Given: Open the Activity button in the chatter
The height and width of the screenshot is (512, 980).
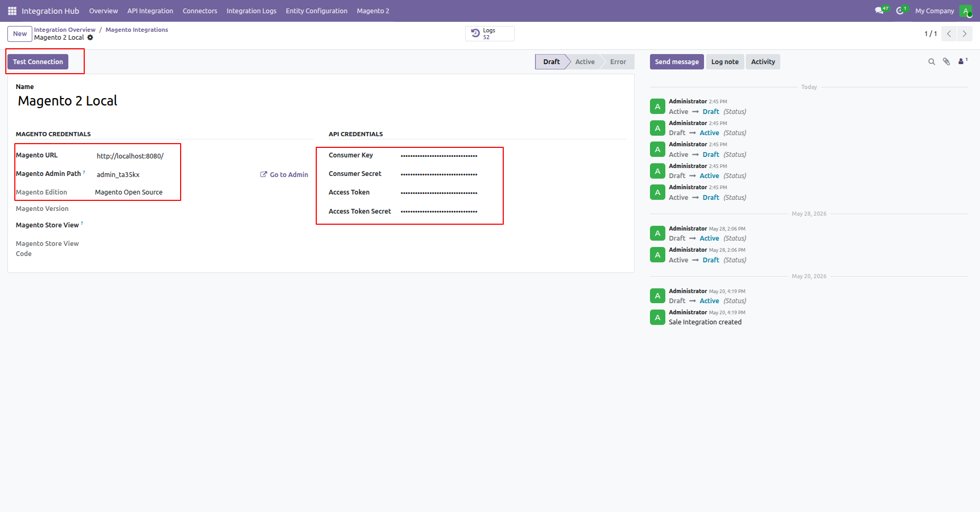Looking at the screenshot, I should [763, 61].
